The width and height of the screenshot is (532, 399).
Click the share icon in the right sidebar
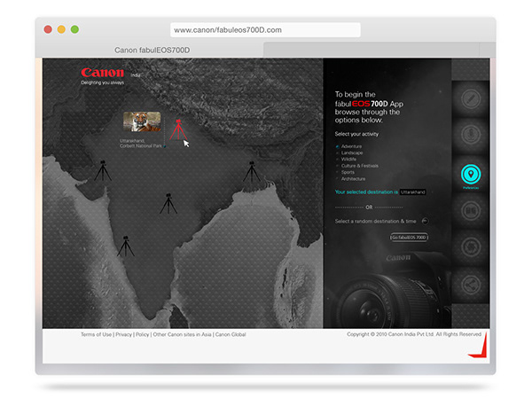point(471,285)
